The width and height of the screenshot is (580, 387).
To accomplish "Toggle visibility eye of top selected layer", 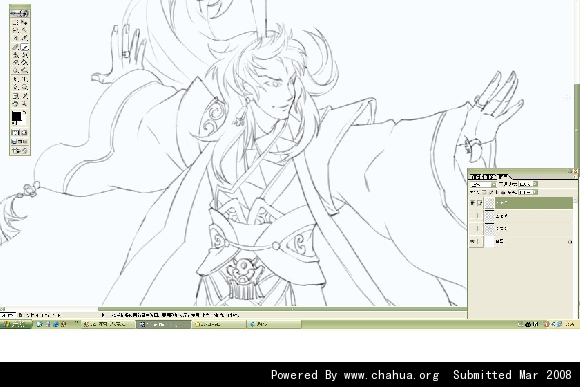I will [472, 203].
